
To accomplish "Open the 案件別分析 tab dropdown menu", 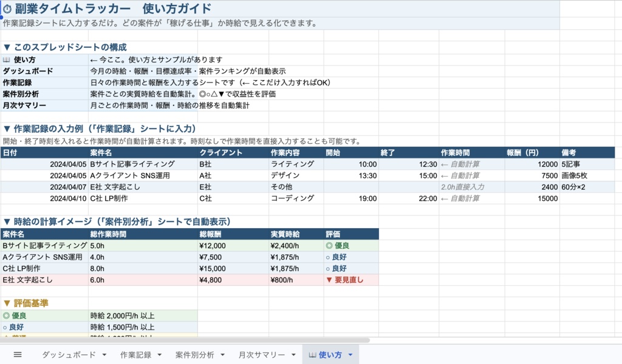I will coord(222,354).
